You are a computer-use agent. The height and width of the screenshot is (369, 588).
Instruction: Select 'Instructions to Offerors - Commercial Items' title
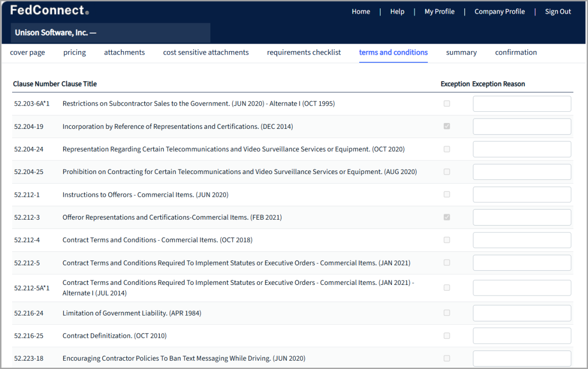145,194
